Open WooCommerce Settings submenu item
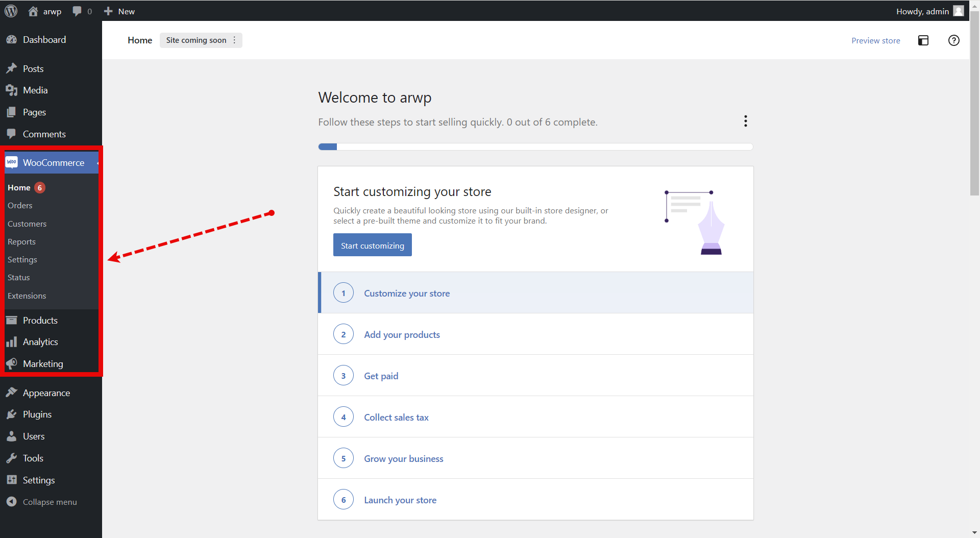This screenshot has width=980, height=538. pos(22,260)
